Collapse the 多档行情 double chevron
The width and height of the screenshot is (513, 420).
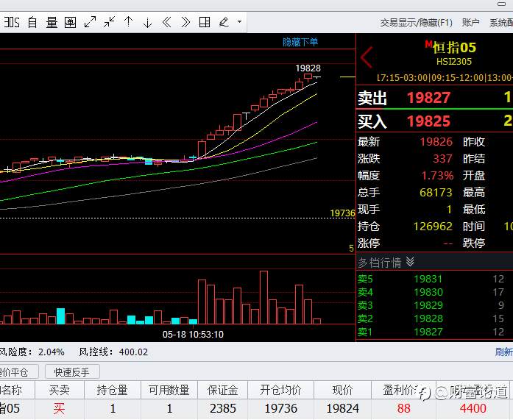(410, 262)
